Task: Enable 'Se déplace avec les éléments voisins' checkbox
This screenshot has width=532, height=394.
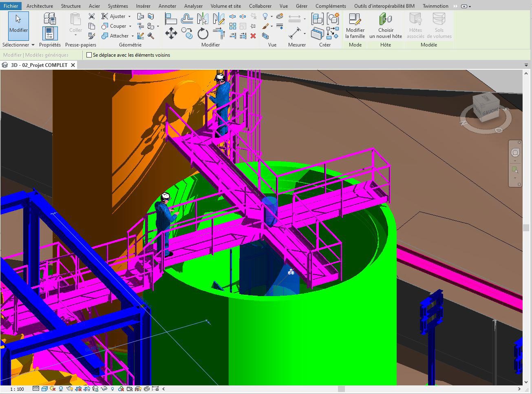Action: 89,55
